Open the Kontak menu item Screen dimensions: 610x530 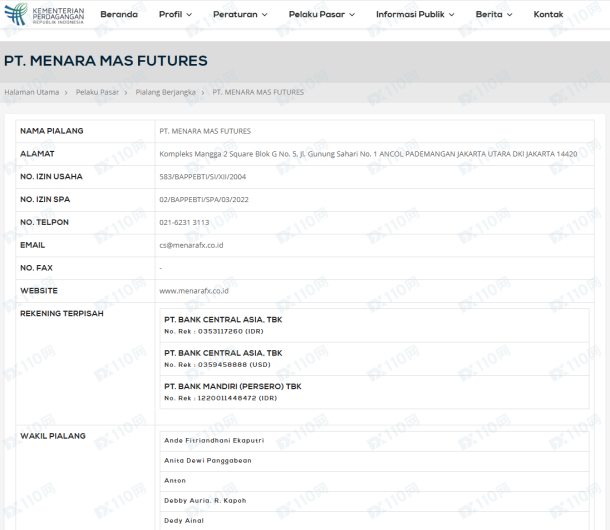coord(548,14)
